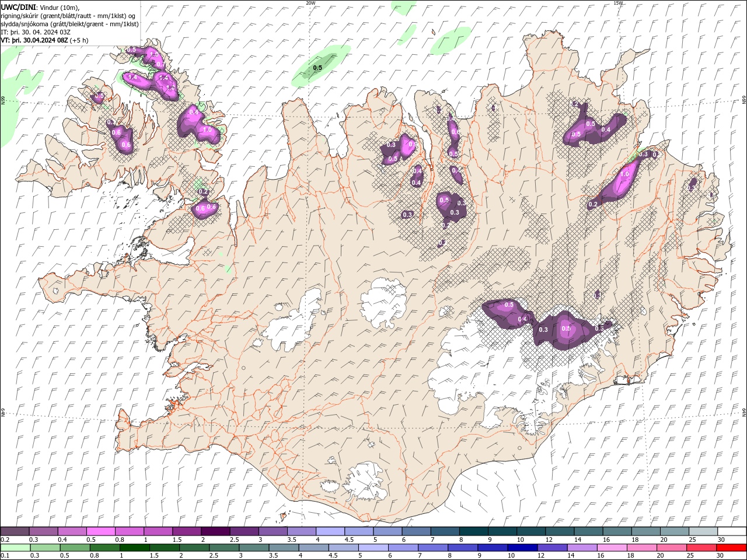Pick the violet 12 rain legend swatch
Screen dimensions: 747x560
551,548
